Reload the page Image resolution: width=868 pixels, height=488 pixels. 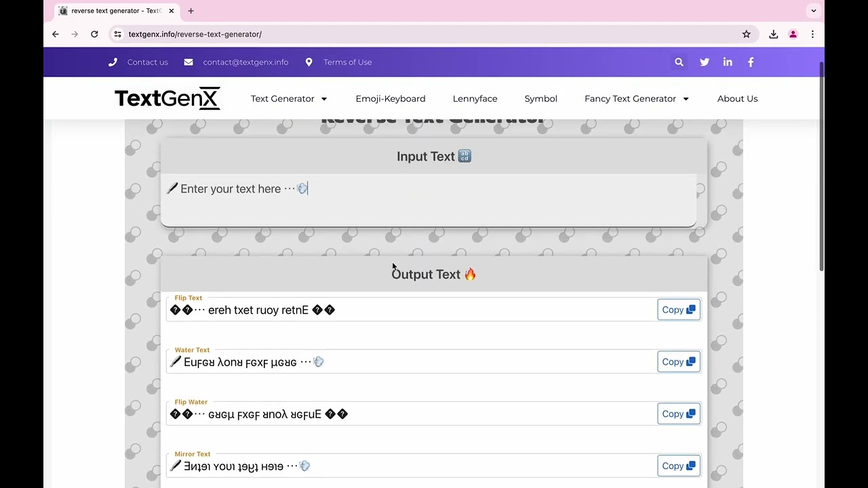click(x=94, y=34)
